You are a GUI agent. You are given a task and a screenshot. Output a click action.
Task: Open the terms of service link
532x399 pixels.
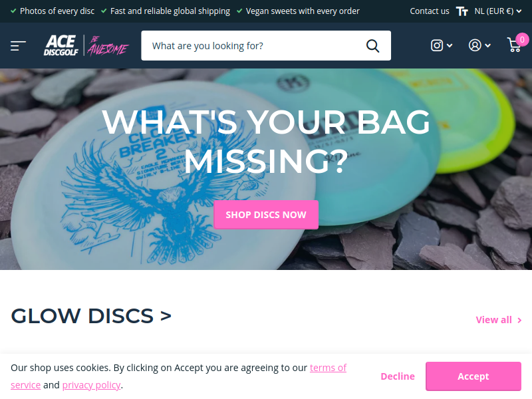328,368
